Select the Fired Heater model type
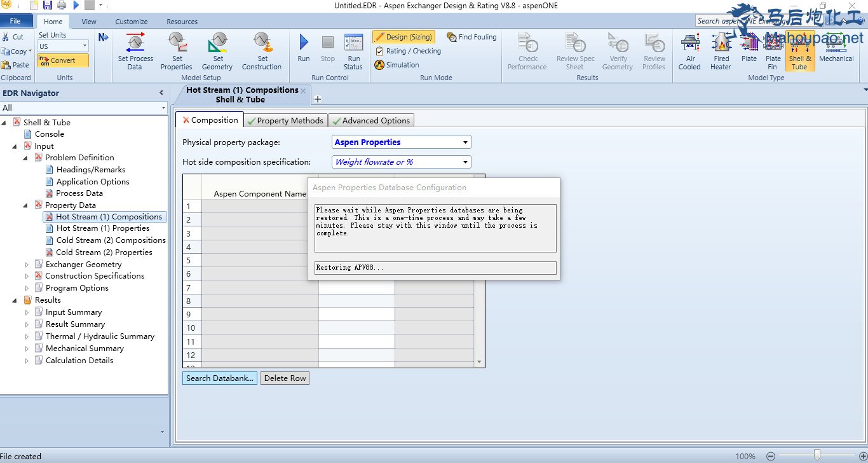 pos(721,52)
